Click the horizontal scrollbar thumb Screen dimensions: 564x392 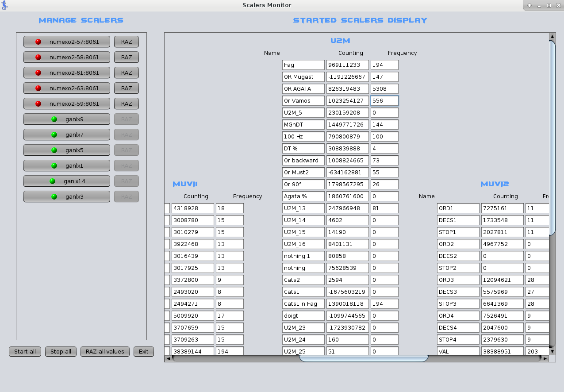[x=364, y=358]
